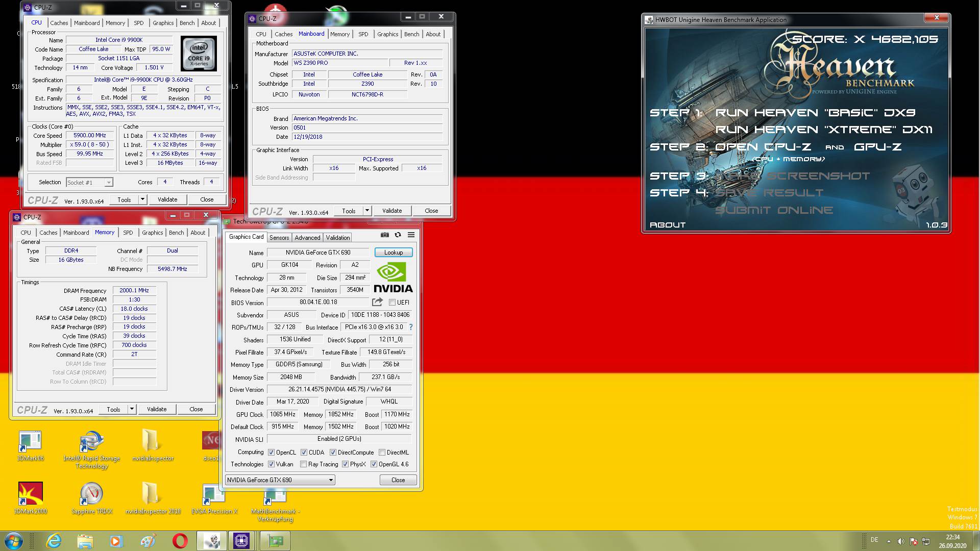Toggle the UEFI checkbox in GPU-Z
980x551 pixels.
coord(392,303)
